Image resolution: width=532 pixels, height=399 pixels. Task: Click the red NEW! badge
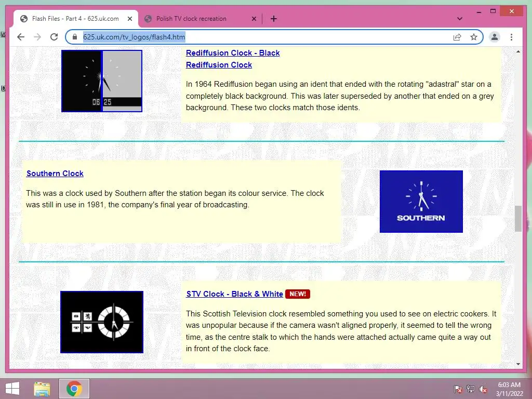click(298, 294)
